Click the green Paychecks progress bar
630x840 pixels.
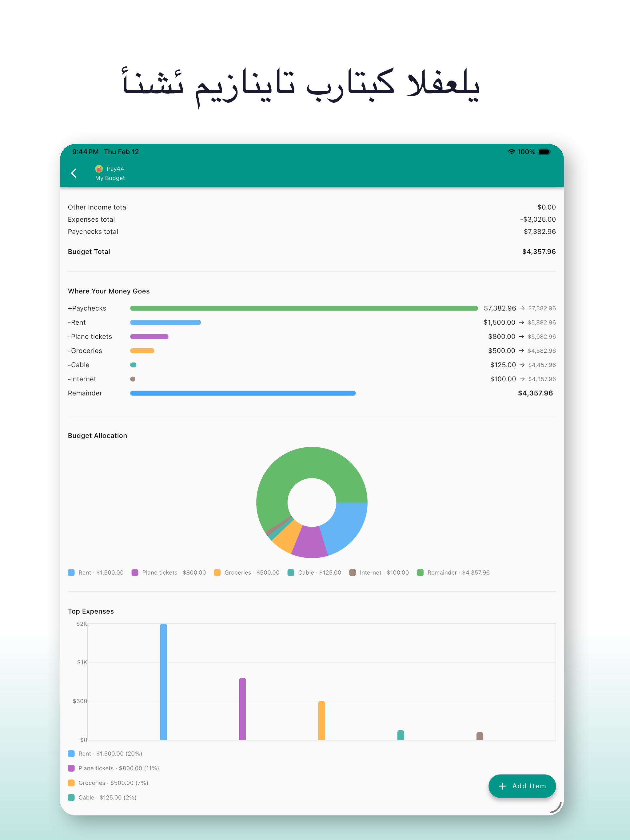click(x=304, y=308)
